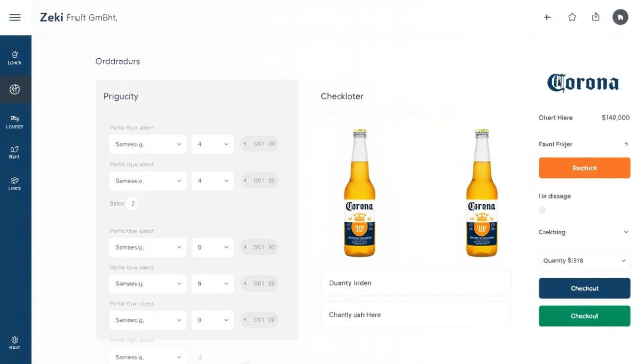
Task: Click the Ohert Hiere label
Action: tap(555, 118)
